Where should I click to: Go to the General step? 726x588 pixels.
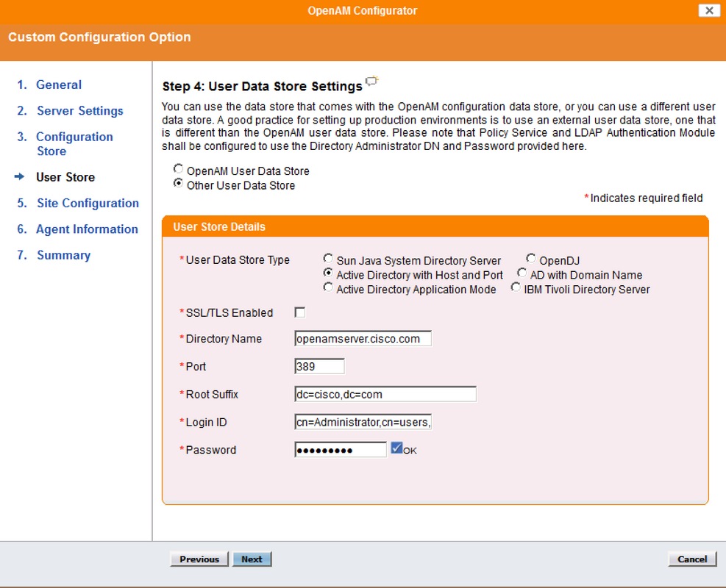[59, 85]
